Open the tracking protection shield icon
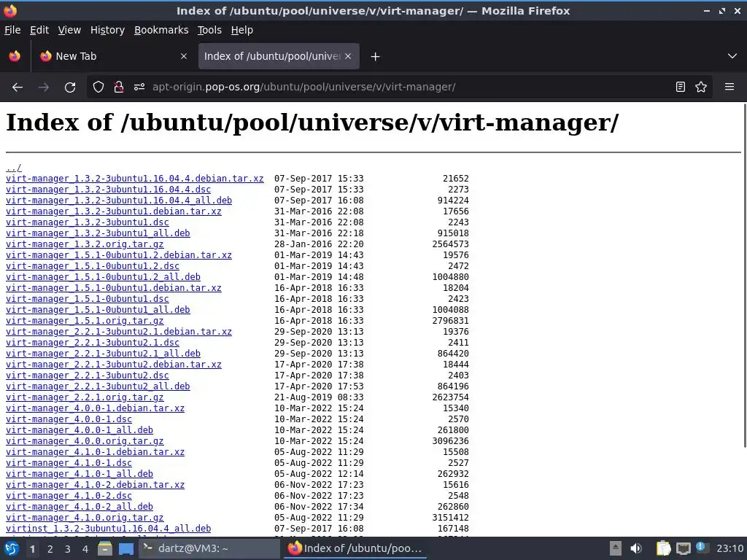This screenshot has width=747, height=560. click(98, 87)
